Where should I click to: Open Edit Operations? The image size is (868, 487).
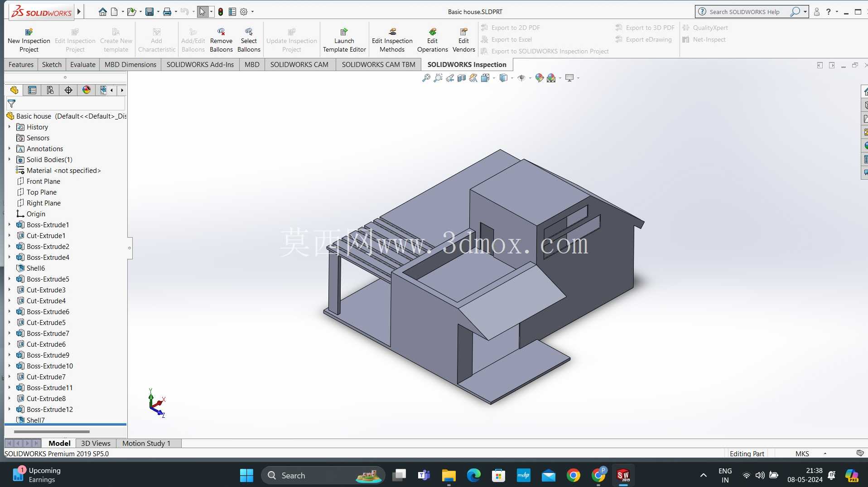click(x=432, y=40)
